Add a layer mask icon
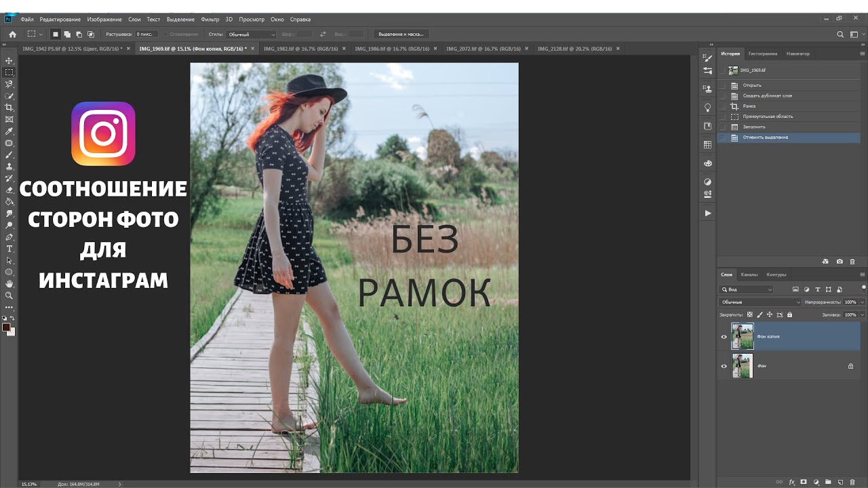This screenshot has width=868, height=488. coord(804,482)
